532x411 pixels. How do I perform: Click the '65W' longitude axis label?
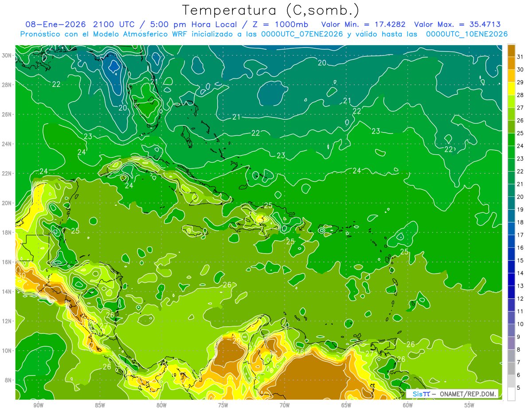(x=346, y=405)
